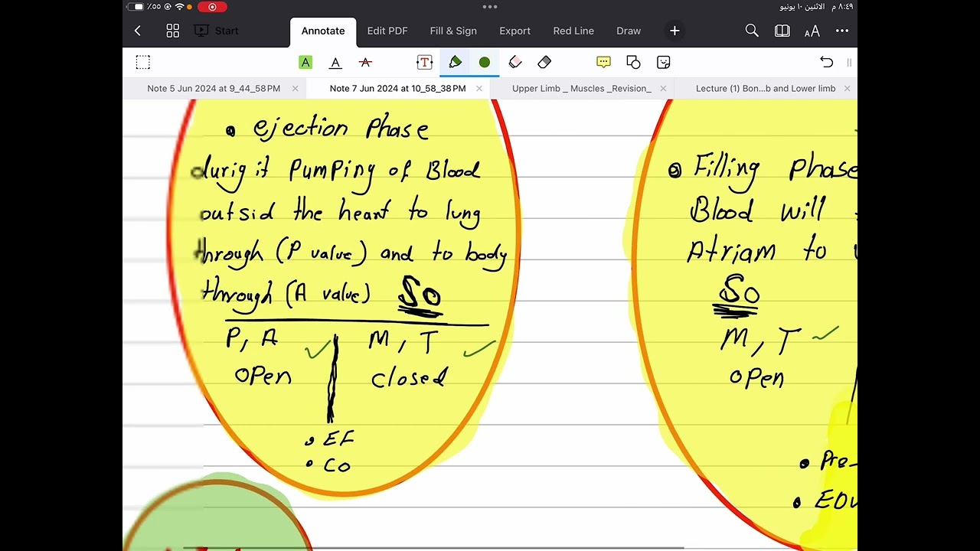Switch to the Red Line tab
The image size is (980, 551).
(573, 31)
